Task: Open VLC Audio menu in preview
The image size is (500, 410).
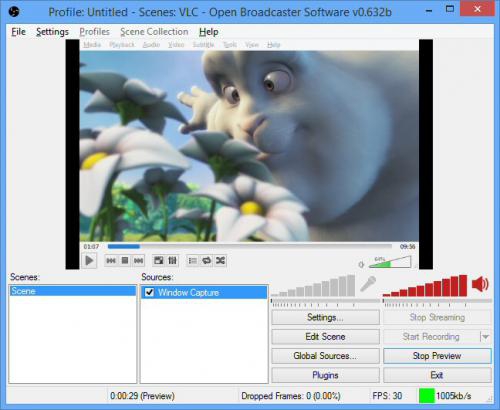Action: pyautogui.click(x=151, y=45)
